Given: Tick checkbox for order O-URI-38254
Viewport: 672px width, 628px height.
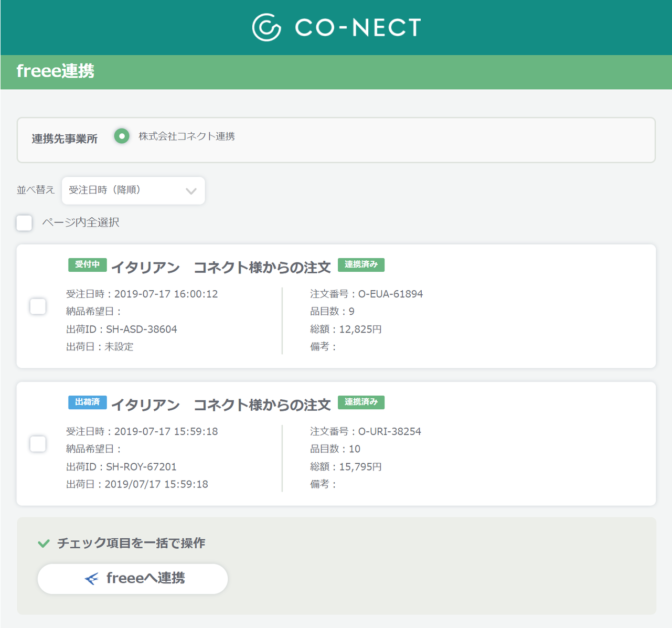Looking at the screenshot, I should click(38, 444).
